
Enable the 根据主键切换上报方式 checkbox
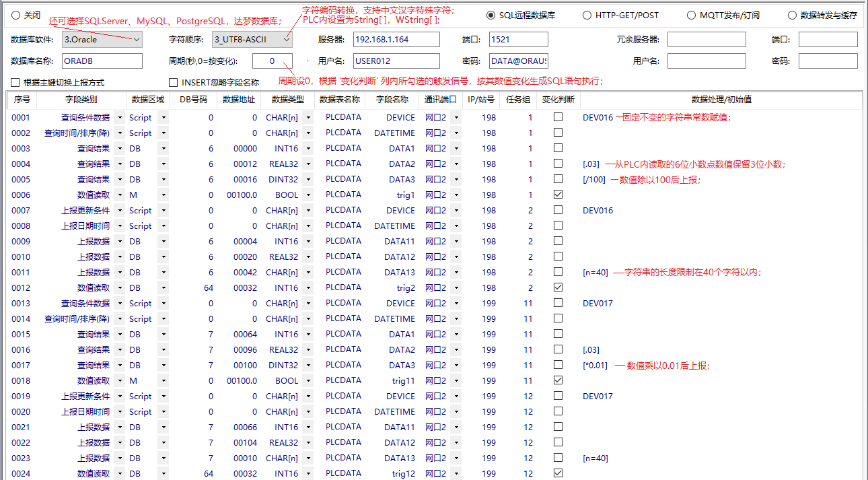pyautogui.click(x=15, y=83)
